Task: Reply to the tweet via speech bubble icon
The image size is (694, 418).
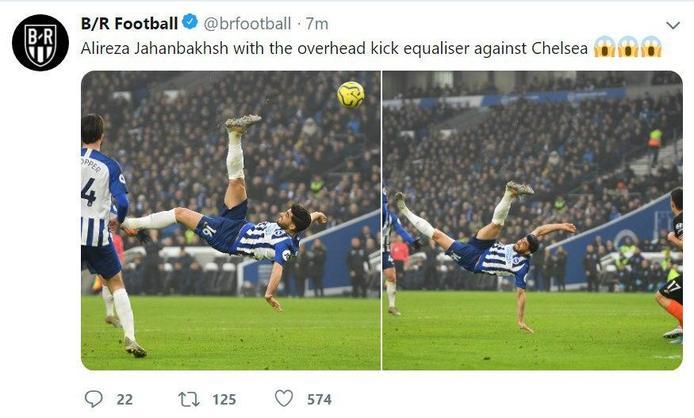Action: point(94,399)
